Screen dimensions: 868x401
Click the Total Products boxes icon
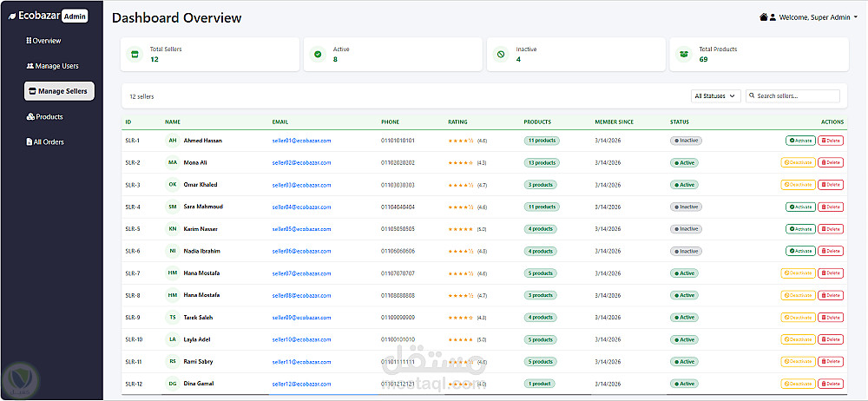click(684, 55)
